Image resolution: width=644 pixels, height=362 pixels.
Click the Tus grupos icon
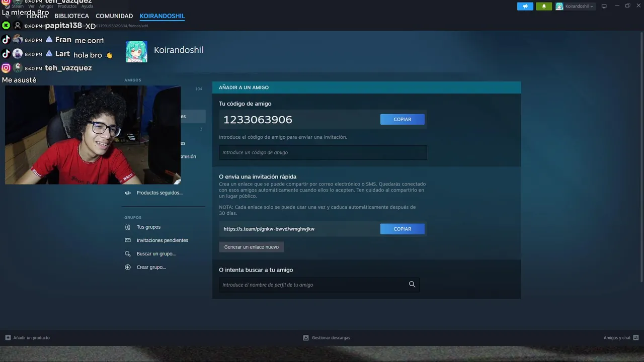[x=128, y=227]
